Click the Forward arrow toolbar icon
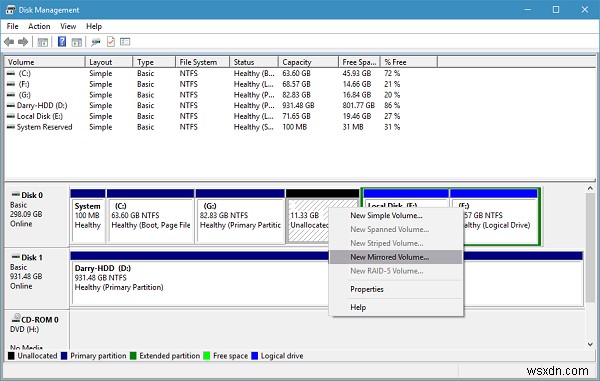600x381 pixels. pos(23,42)
